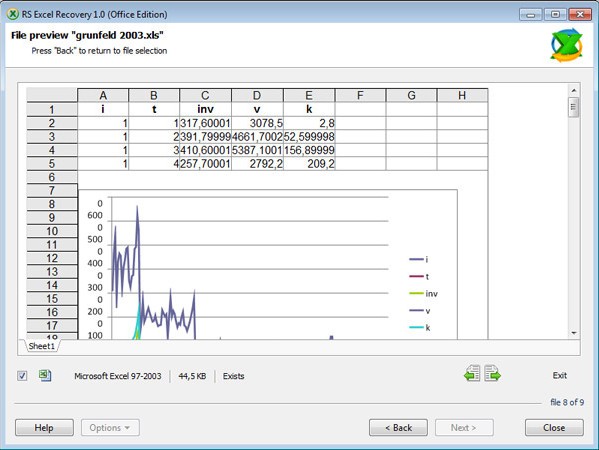Toggle the file selection checkbox

(22, 376)
